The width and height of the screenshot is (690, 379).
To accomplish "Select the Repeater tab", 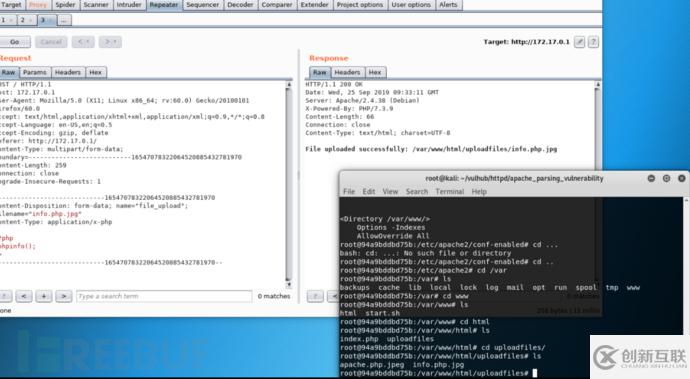I will point(164,5).
